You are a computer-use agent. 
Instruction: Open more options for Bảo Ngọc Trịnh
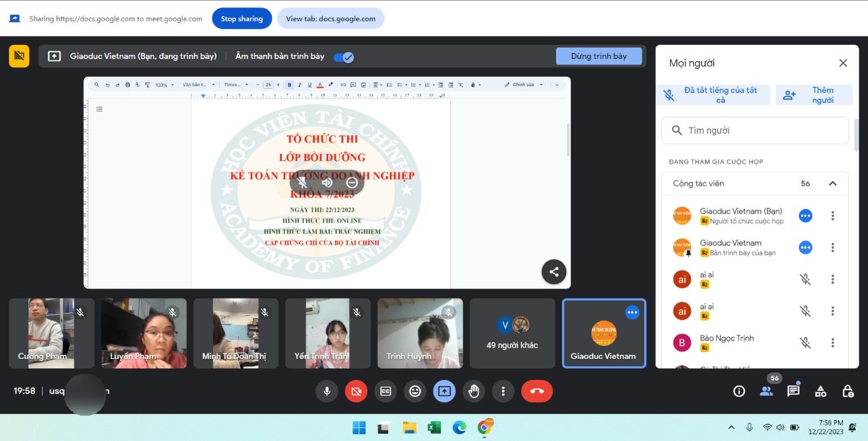click(833, 343)
